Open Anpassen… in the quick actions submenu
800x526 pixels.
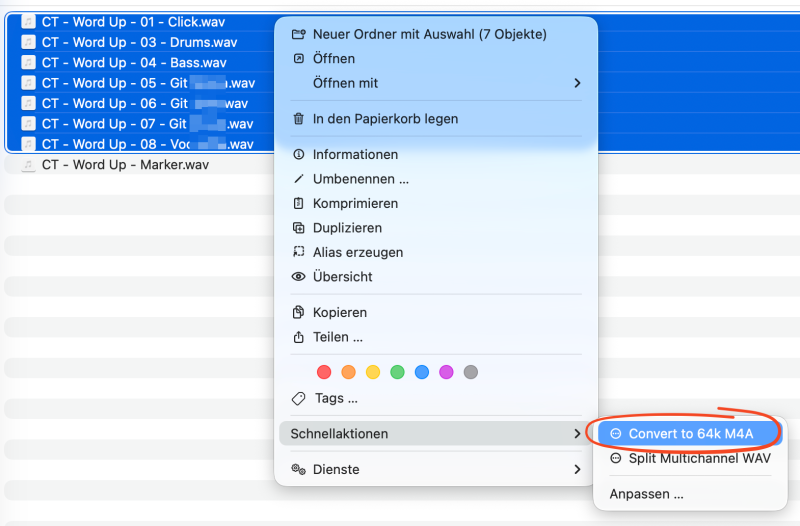646,494
